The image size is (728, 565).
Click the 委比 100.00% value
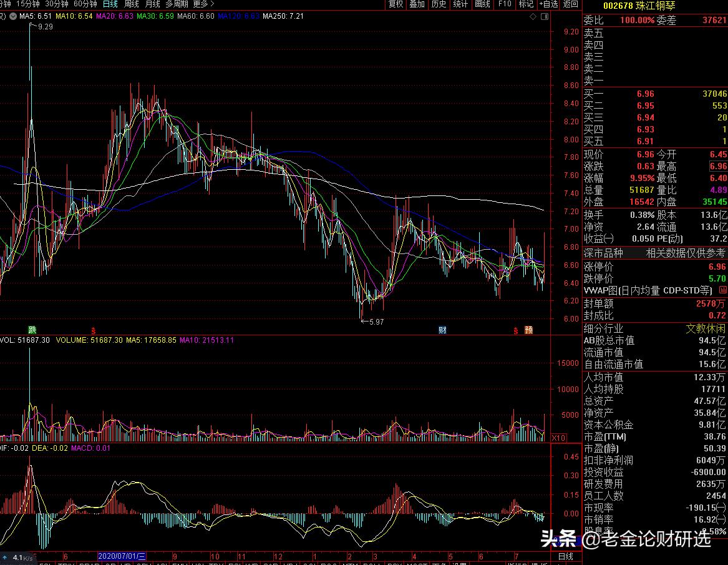click(x=637, y=21)
